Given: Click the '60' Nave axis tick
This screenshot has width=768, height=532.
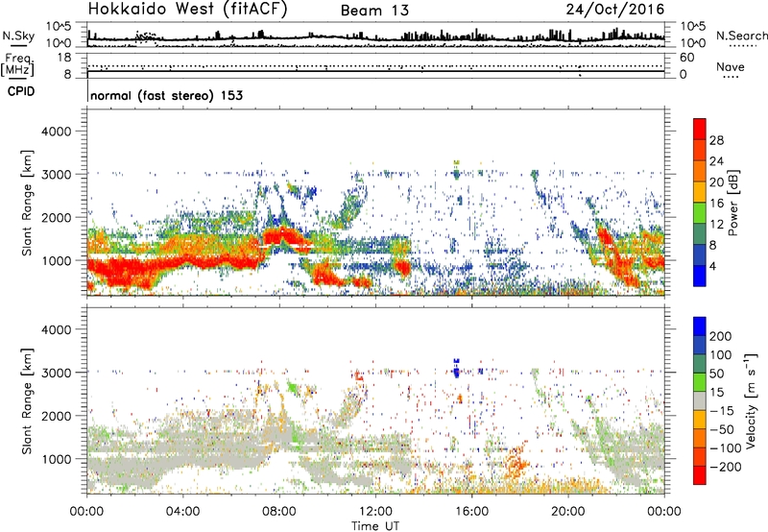Looking at the screenshot, I should 686,58.
